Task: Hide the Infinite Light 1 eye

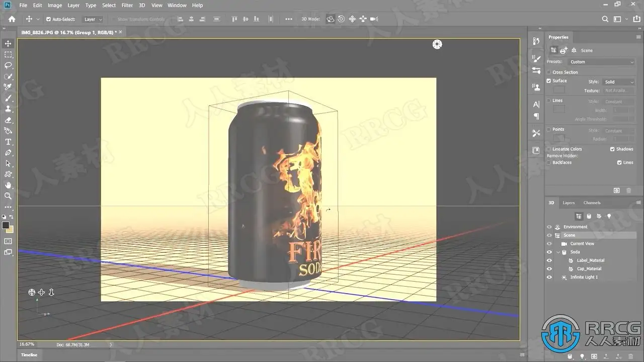Action: [549, 278]
